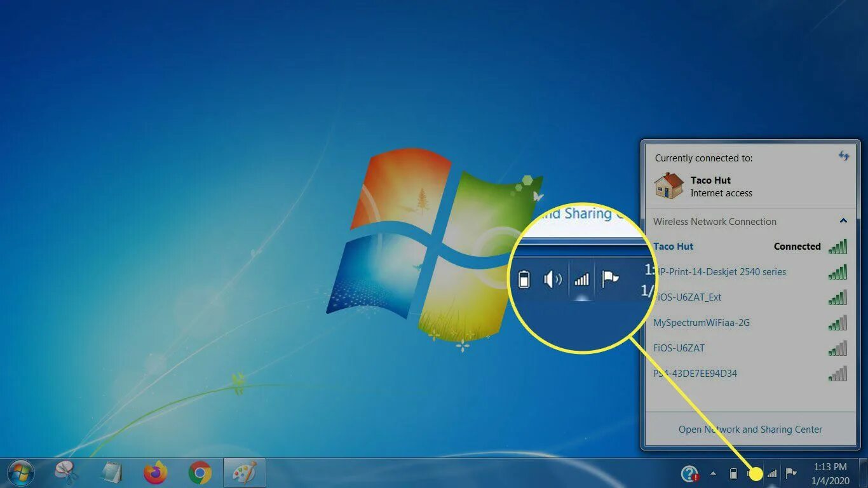Select the HP-Print-14-Deskjet 2540 series network
The image size is (868, 488).
coord(720,271)
